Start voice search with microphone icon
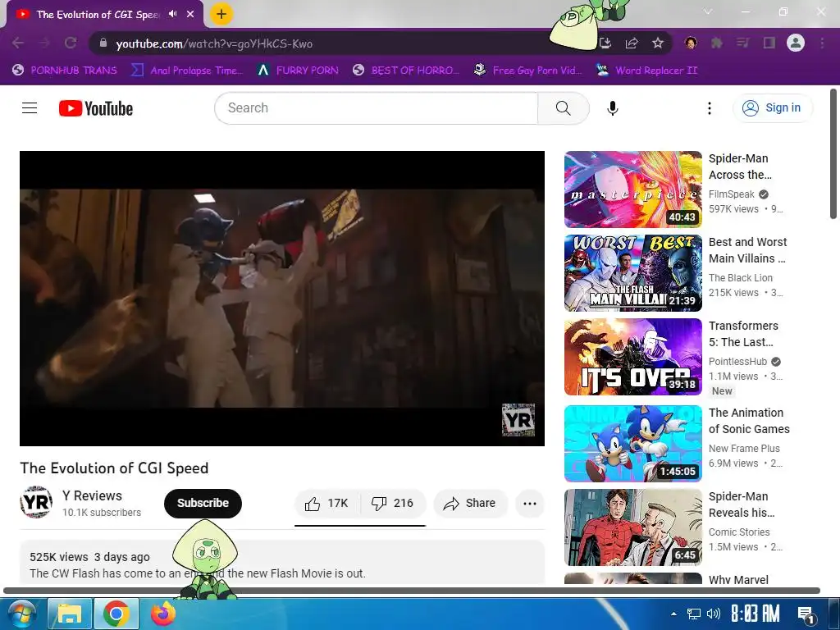840x630 pixels. [612, 108]
